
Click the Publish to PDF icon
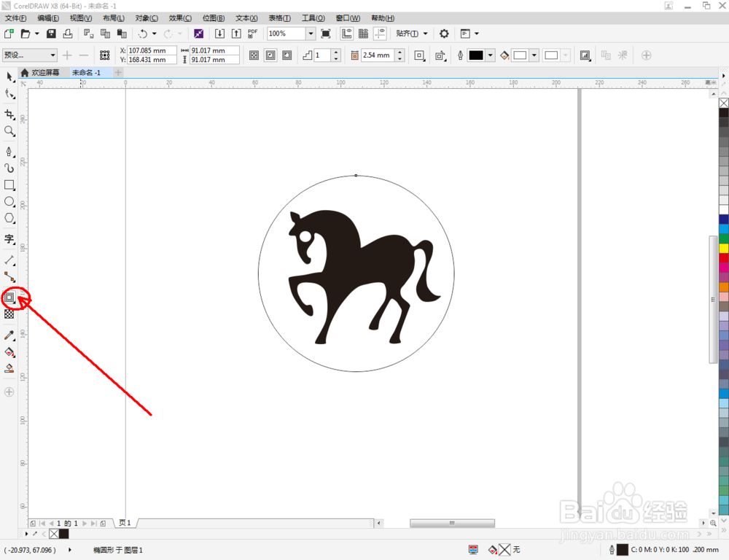click(x=252, y=34)
